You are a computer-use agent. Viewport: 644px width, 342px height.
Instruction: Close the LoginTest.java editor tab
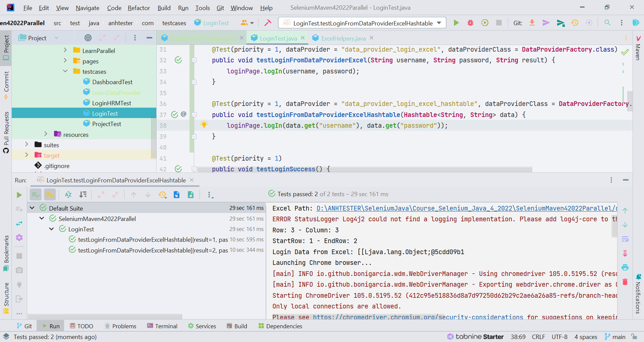(303, 38)
